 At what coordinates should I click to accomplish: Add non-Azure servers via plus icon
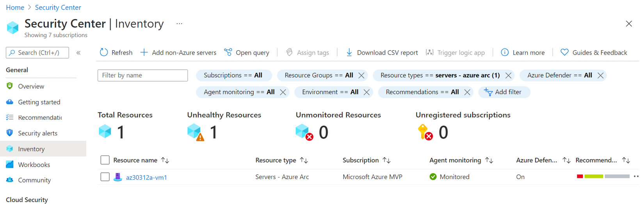click(x=144, y=52)
